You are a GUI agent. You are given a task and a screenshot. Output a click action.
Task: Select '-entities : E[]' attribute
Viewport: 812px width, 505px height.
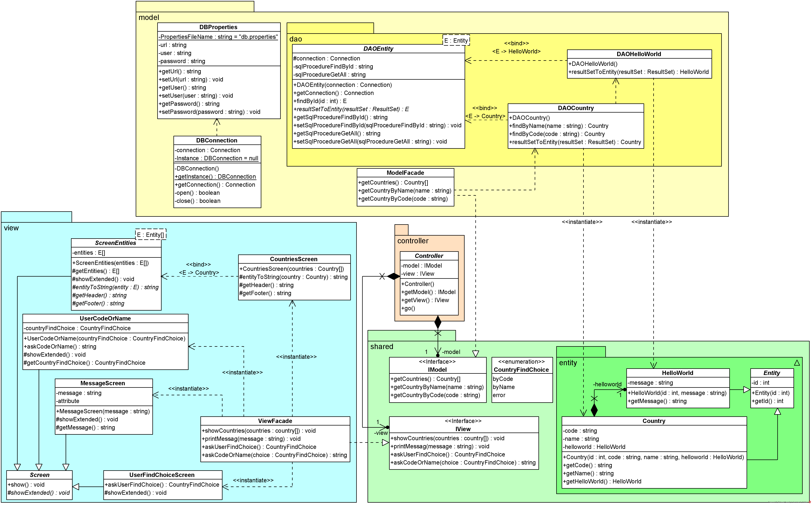(x=89, y=253)
